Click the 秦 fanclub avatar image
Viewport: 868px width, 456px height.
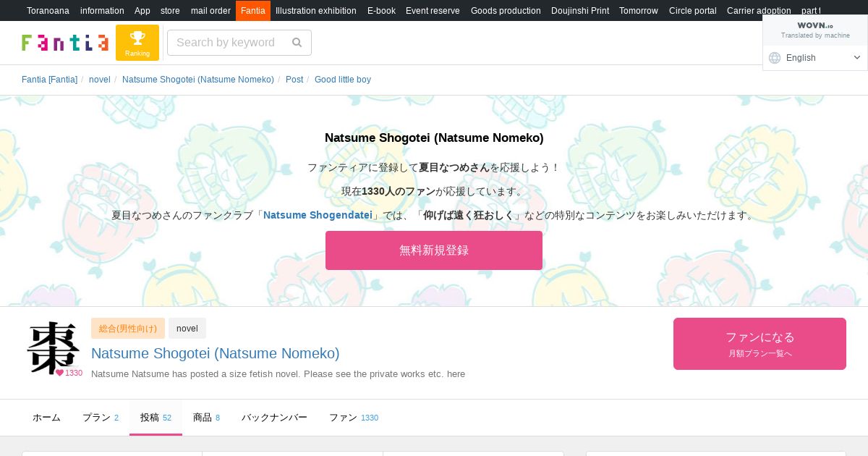pos(54,348)
